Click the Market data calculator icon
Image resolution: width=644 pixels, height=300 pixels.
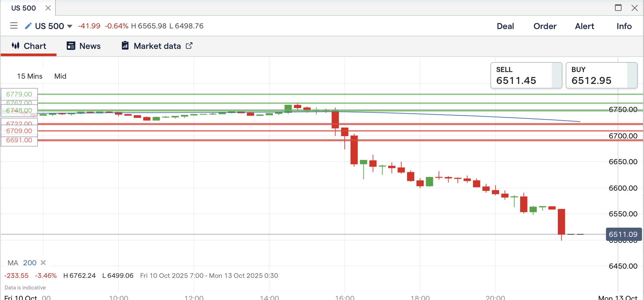pyautogui.click(x=125, y=46)
